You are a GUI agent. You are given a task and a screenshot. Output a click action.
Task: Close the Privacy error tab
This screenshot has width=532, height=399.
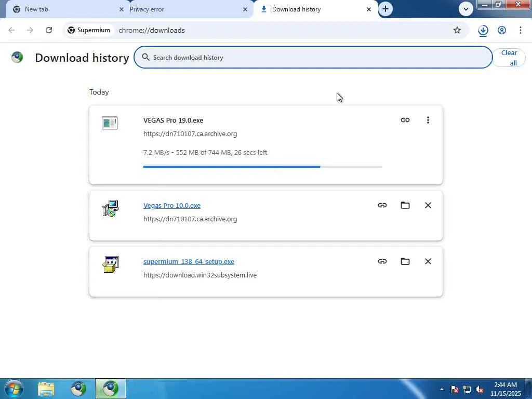point(245,9)
